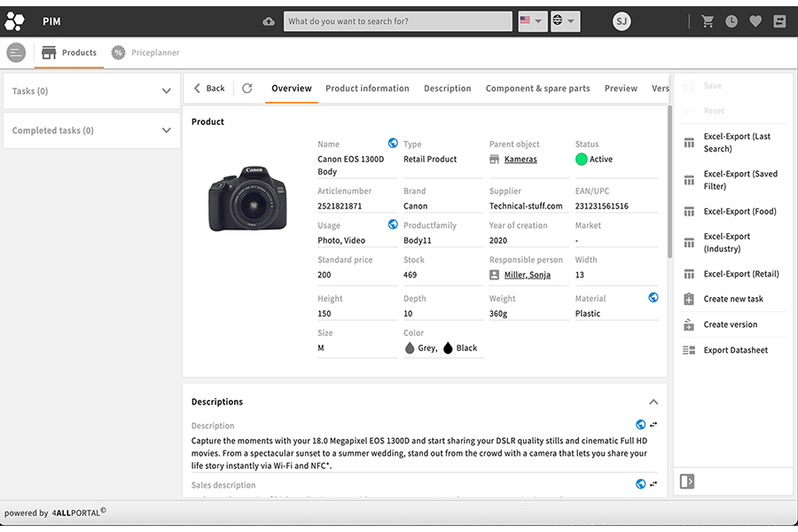798x532 pixels.
Task: Click the Type value Retail Product
Action: pos(430,160)
